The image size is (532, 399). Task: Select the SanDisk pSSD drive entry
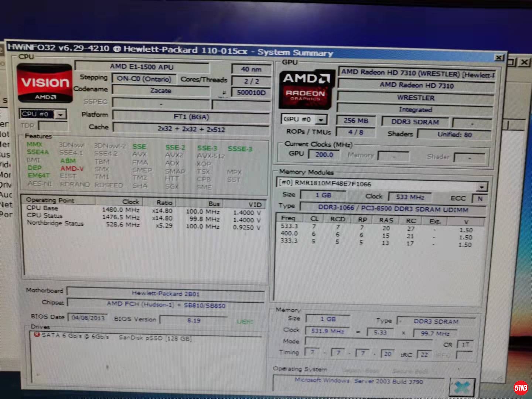click(155, 338)
